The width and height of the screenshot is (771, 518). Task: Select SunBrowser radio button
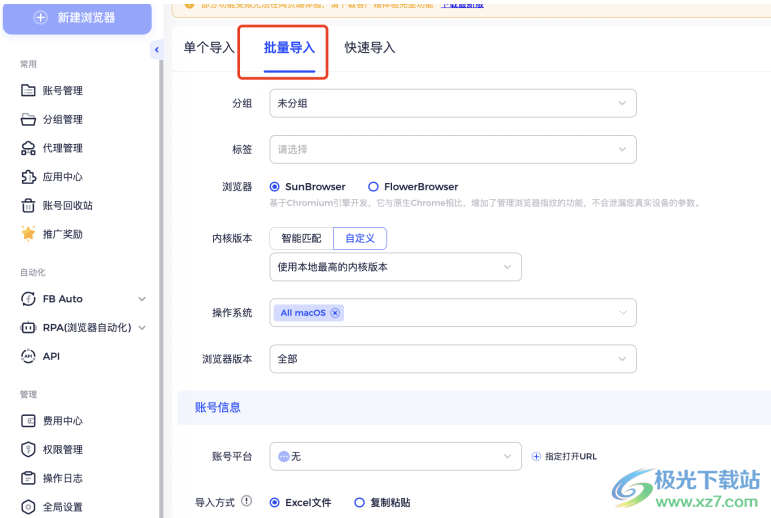274,186
